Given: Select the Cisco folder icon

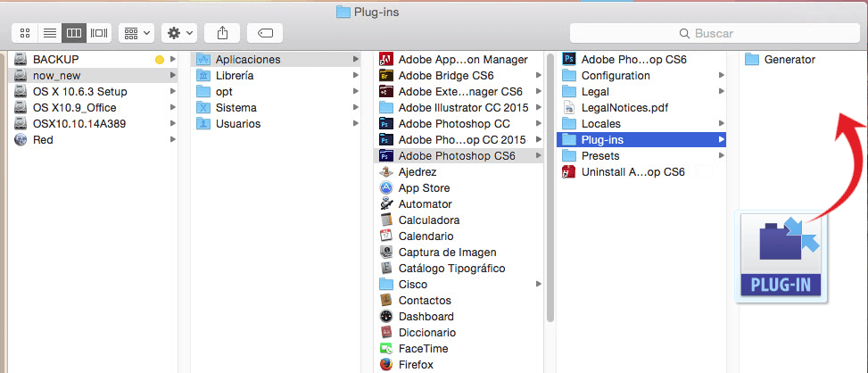Looking at the screenshot, I should pyautogui.click(x=386, y=285).
